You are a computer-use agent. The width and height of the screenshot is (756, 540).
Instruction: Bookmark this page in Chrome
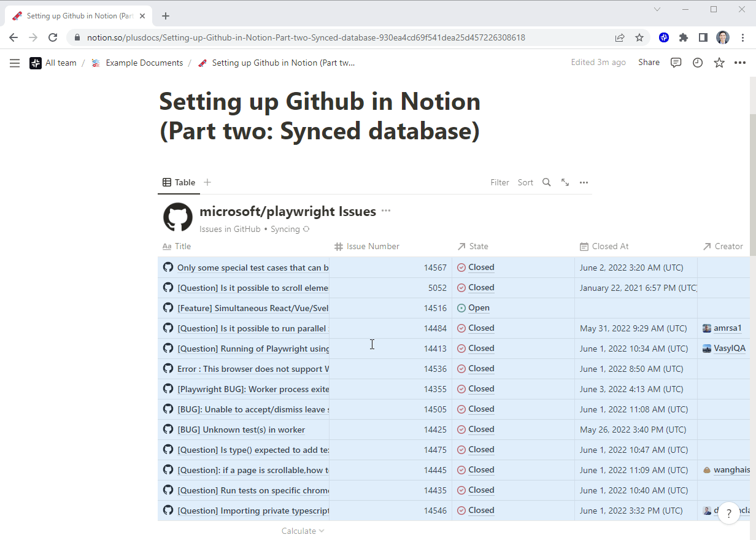pyautogui.click(x=639, y=37)
